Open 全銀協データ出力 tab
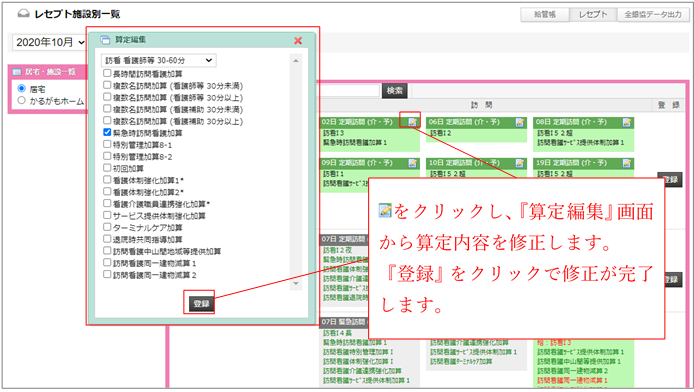The image size is (694, 392). tap(653, 15)
